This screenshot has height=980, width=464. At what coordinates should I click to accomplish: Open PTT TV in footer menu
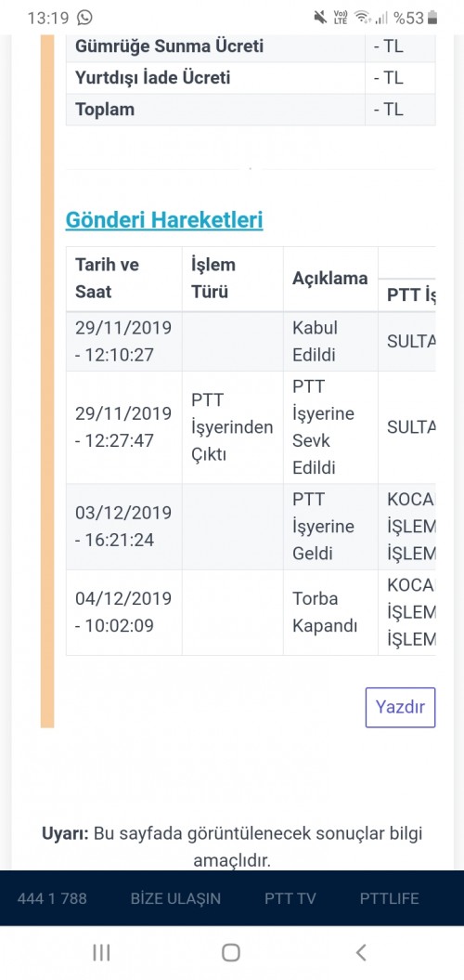click(290, 899)
